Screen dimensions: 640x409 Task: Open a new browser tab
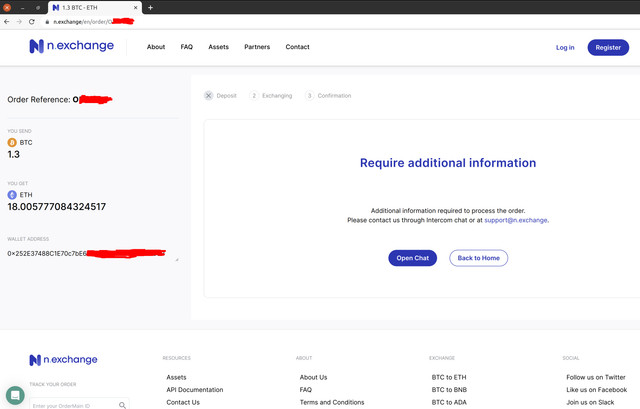150,7
